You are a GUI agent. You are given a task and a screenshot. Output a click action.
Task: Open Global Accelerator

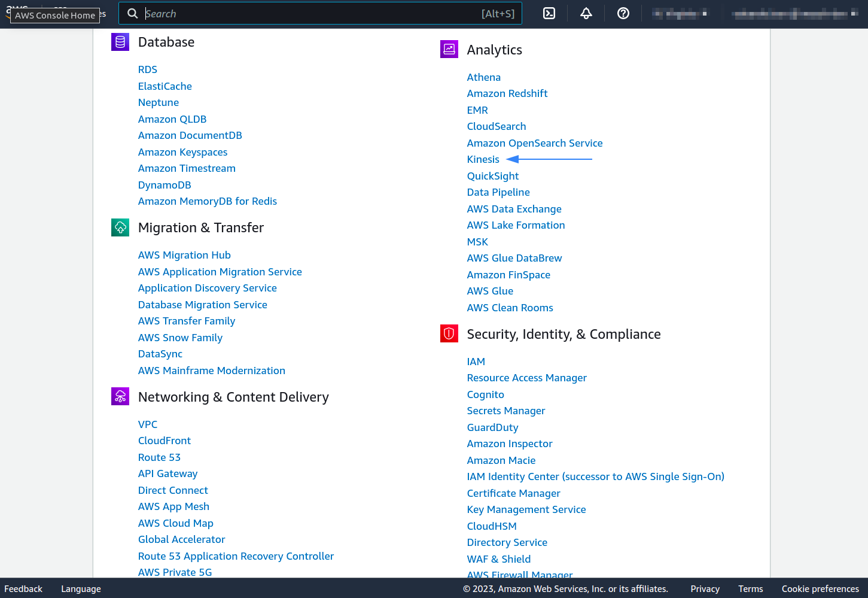coord(181,539)
